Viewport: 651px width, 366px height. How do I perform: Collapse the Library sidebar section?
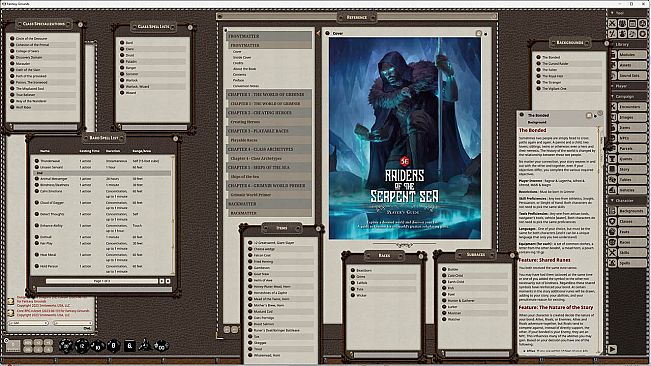tap(612, 44)
